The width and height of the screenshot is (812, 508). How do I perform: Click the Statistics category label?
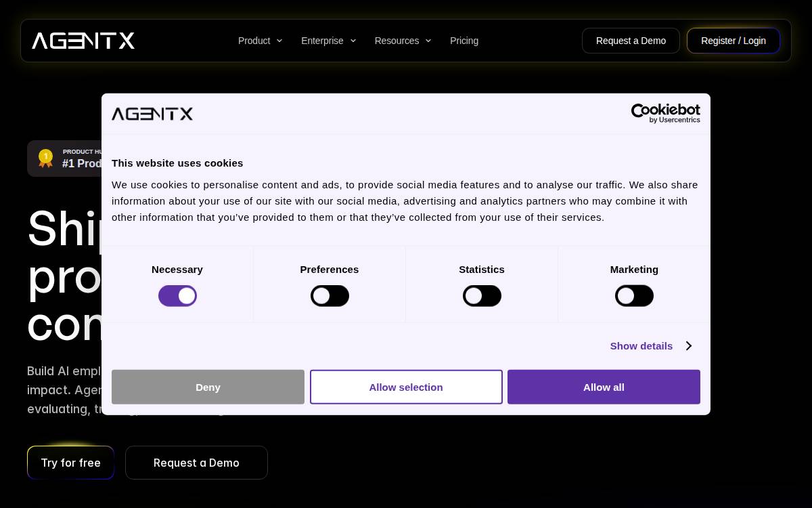[482, 270]
